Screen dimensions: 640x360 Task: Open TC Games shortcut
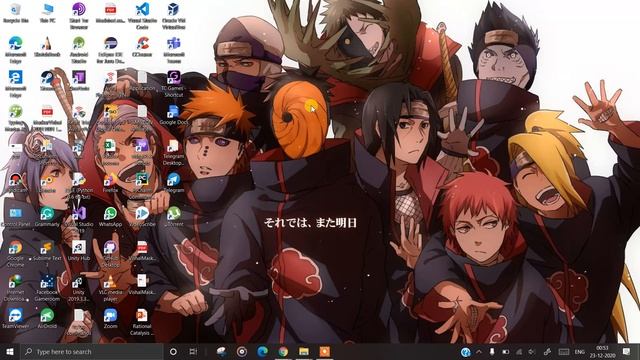[x=174, y=84]
